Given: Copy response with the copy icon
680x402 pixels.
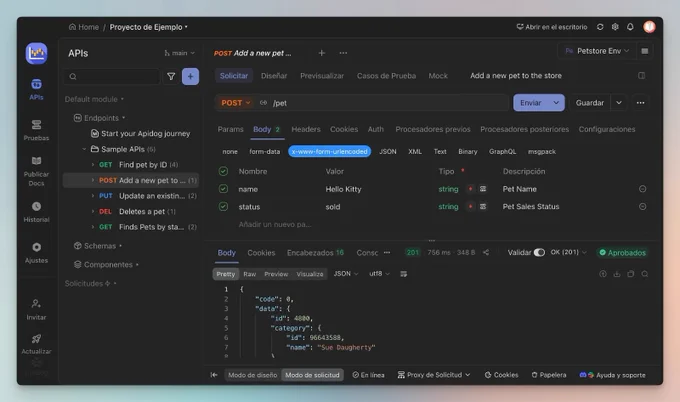Looking at the screenshot, I should click(631, 274).
